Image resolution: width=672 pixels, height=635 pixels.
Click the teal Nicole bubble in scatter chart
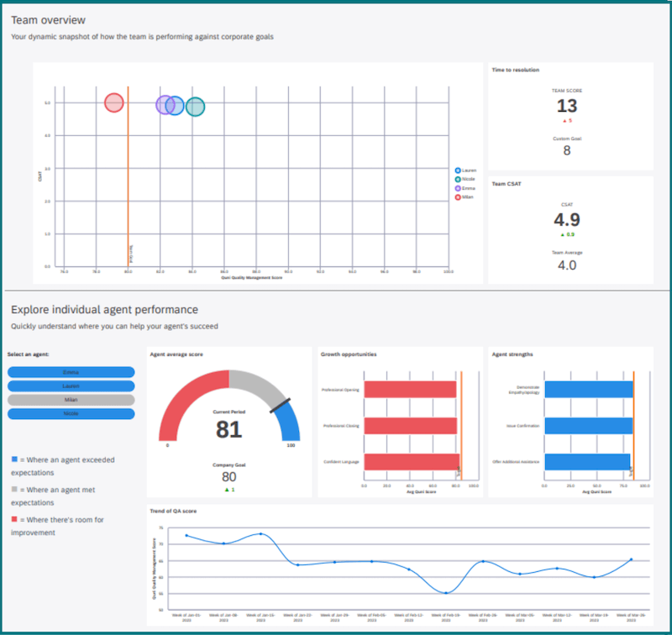coord(196,107)
